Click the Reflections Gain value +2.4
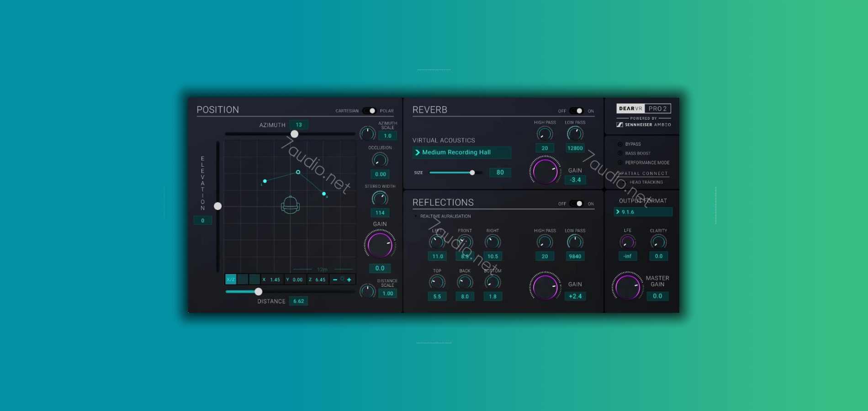The height and width of the screenshot is (411, 868). click(x=575, y=296)
